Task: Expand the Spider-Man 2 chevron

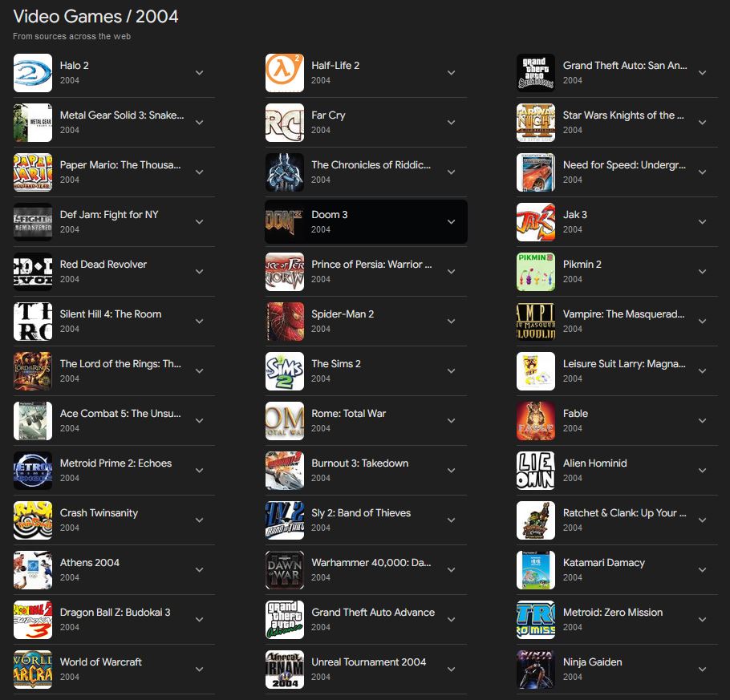Action: point(451,322)
